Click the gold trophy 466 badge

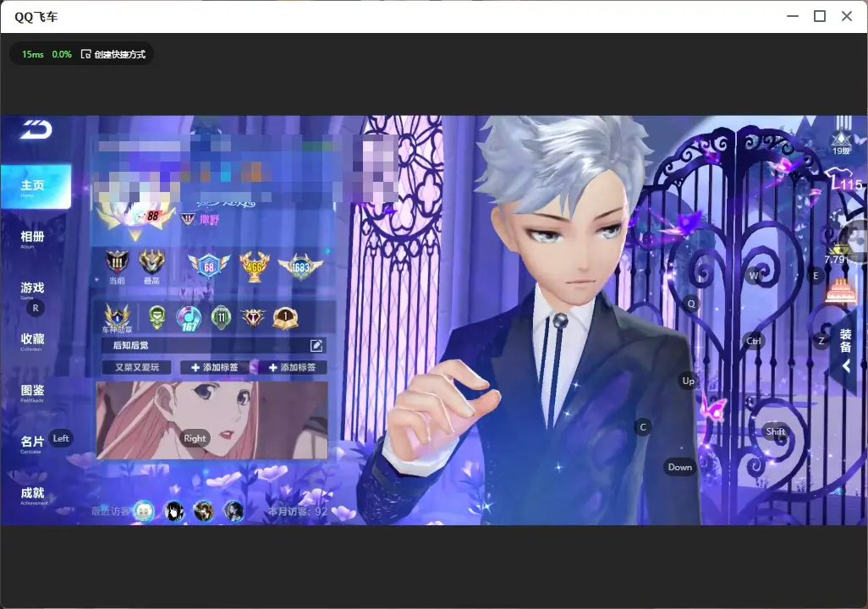(255, 266)
